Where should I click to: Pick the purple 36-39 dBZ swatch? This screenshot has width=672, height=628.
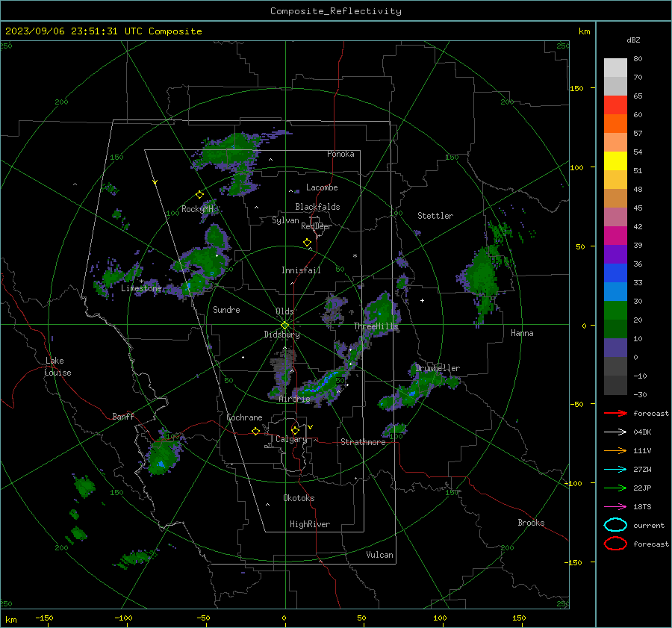tap(615, 254)
